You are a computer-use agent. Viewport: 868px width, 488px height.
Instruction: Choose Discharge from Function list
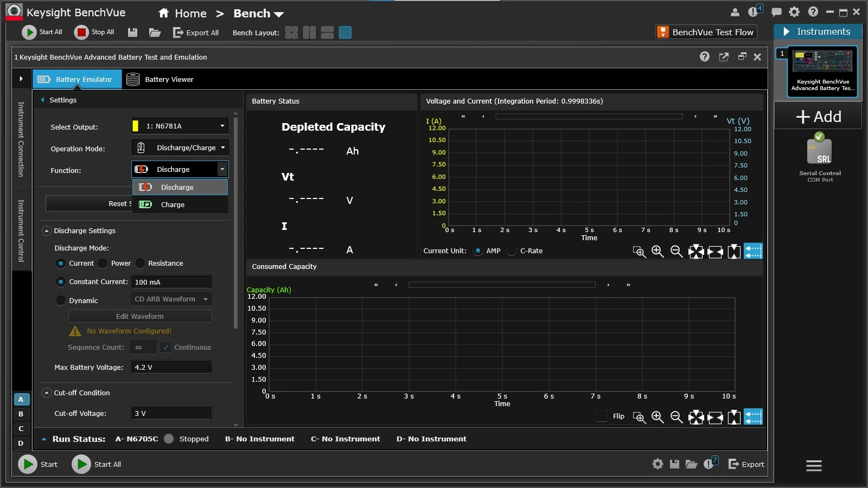tap(180, 187)
